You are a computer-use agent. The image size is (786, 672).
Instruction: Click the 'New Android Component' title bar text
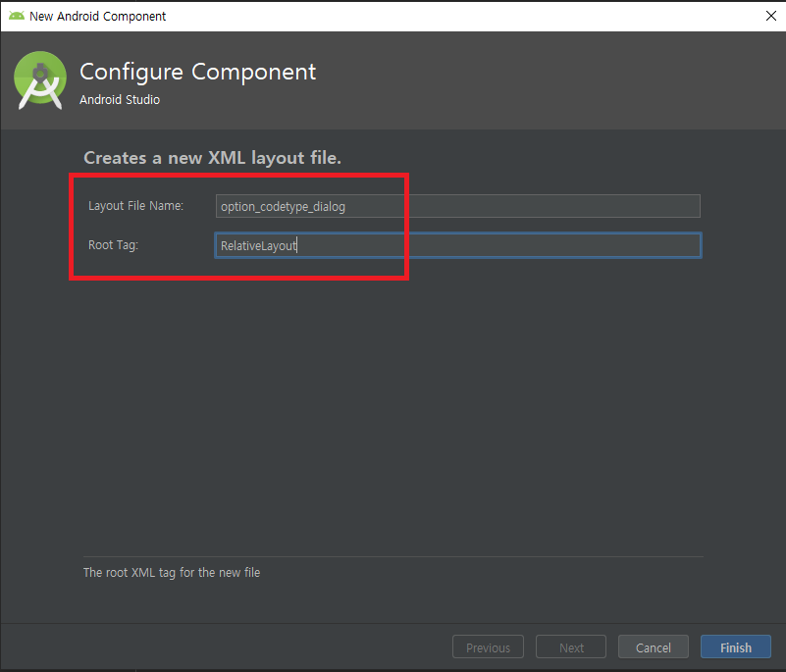tap(98, 16)
